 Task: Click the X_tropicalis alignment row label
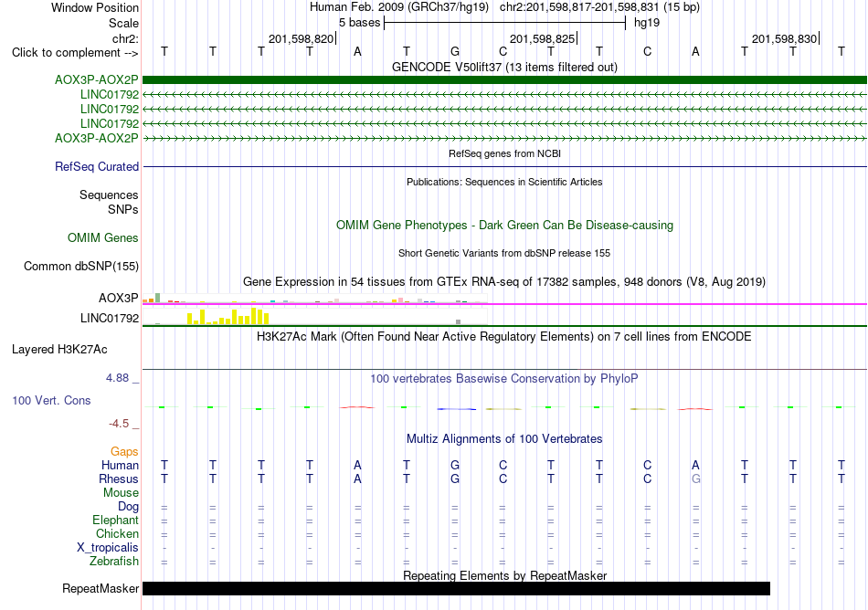tap(108, 548)
